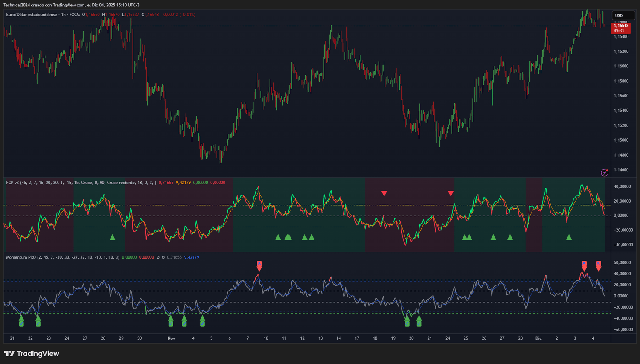Select the rightmost red down-triangle in FCP pane
This screenshot has height=364, width=640.
pyautogui.click(x=451, y=194)
